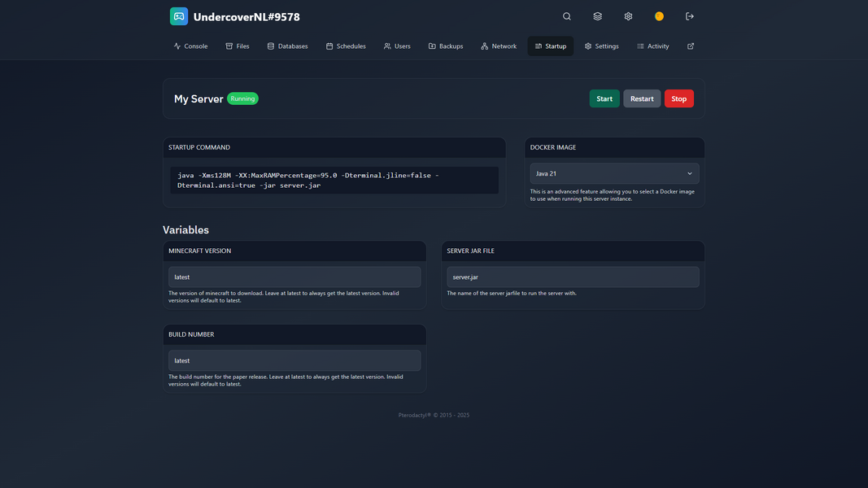Select the Startup tab

click(550, 46)
